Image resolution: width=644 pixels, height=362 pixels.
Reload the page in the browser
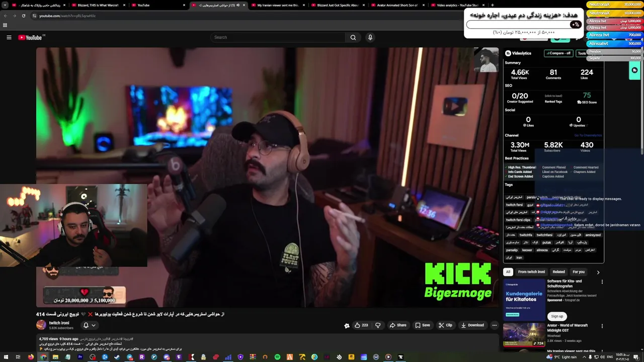click(x=23, y=16)
